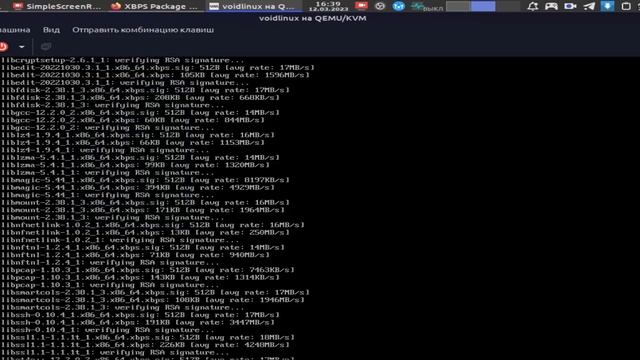
Task: Open the Отправить комбинацию клавиш menu
Action: coord(143,30)
